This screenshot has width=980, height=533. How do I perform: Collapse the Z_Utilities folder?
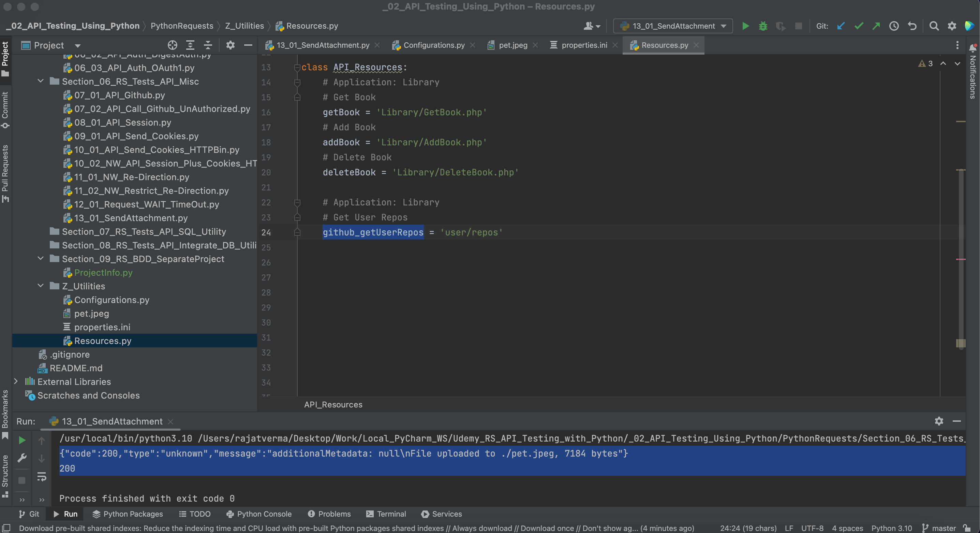click(x=41, y=286)
